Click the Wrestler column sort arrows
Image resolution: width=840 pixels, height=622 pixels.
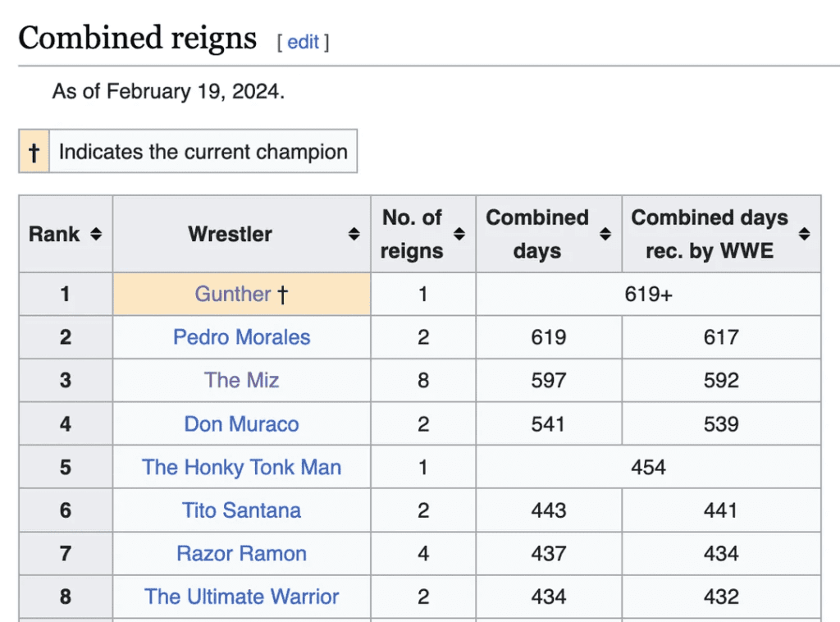pos(354,234)
